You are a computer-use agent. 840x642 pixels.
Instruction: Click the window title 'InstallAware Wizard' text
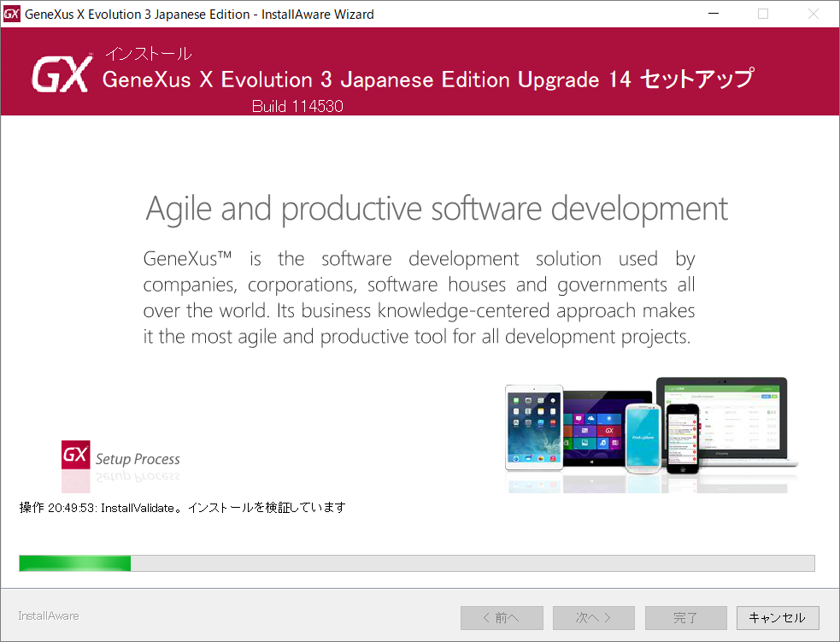[318, 15]
